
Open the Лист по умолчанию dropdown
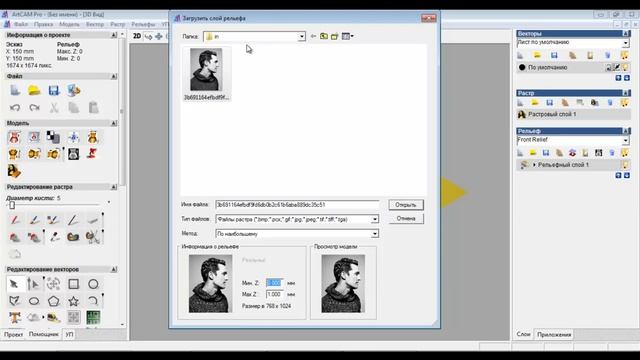click(626, 43)
